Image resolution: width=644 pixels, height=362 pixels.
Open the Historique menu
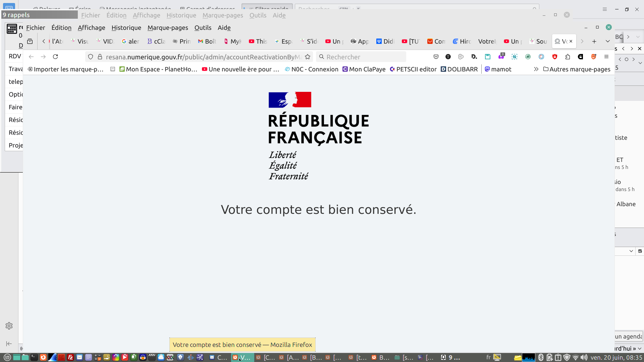tap(126, 28)
